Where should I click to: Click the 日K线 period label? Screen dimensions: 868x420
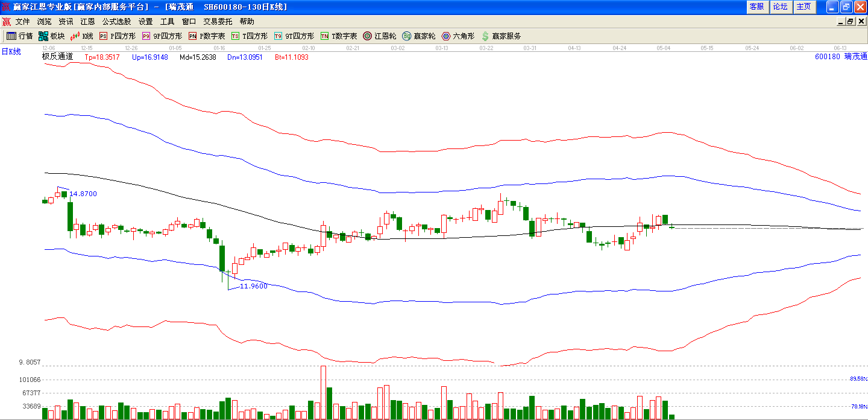click(x=11, y=52)
